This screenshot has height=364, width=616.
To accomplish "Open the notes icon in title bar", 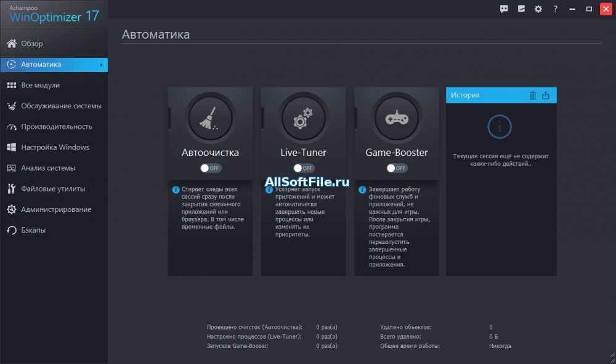I will click(x=521, y=9).
